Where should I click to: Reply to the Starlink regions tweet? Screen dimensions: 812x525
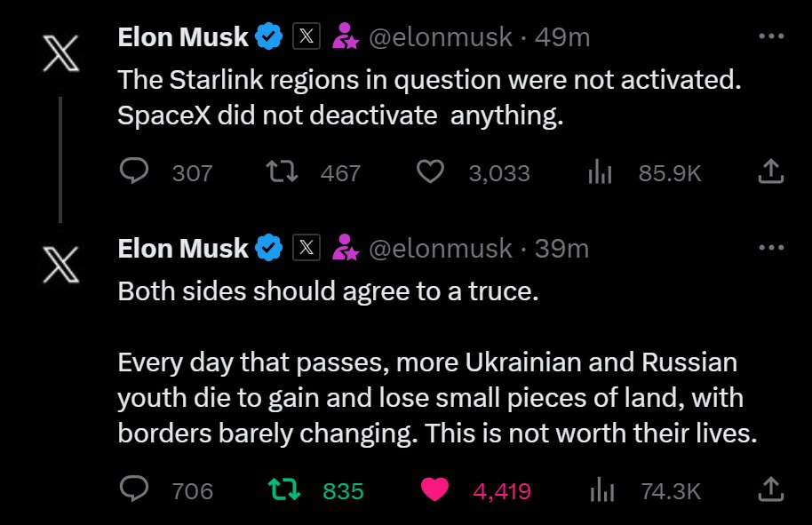tap(133, 171)
